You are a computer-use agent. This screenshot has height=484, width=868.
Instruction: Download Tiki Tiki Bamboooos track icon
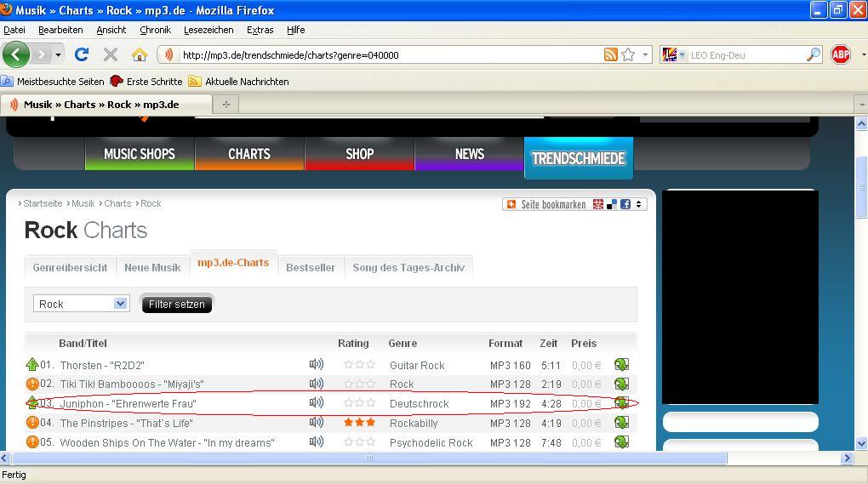[621, 384]
